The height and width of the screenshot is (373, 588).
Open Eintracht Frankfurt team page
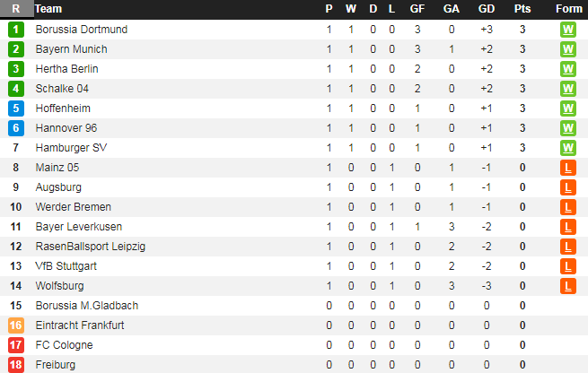click(80, 325)
